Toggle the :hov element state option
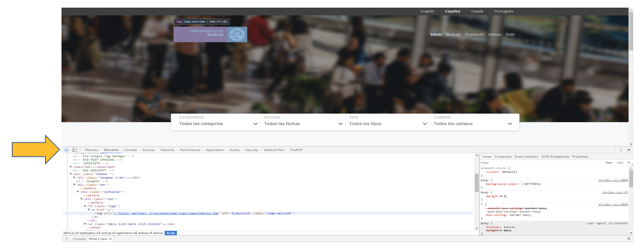 pyautogui.click(x=608, y=163)
